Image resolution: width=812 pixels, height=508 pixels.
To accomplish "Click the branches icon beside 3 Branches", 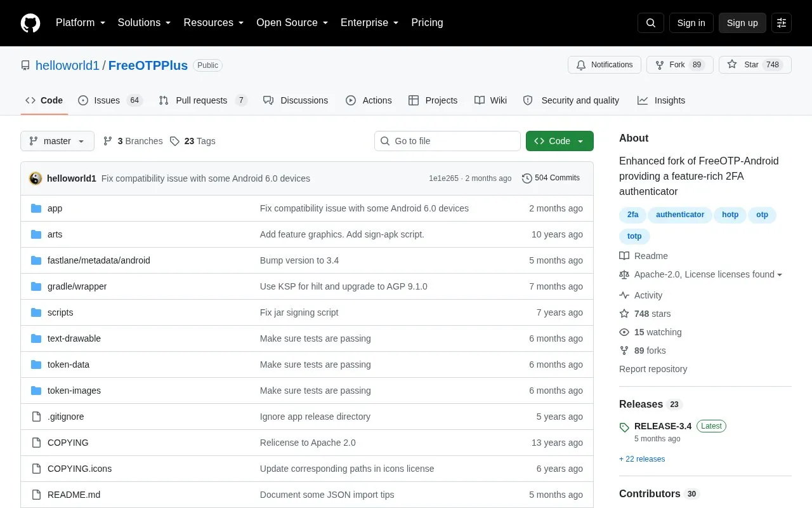I will click(x=108, y=141).
